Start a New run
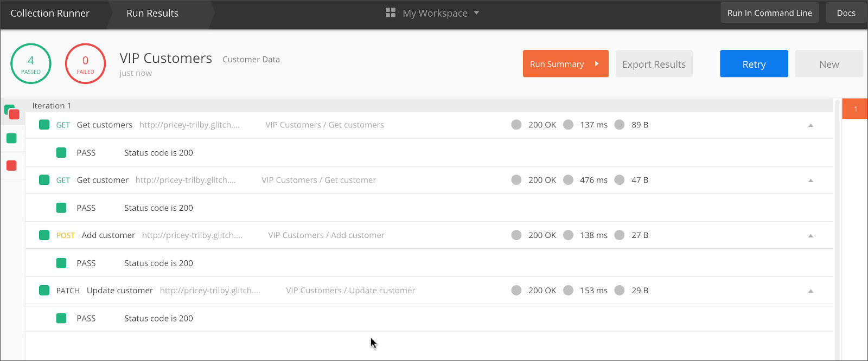 (x=829, y=63)
